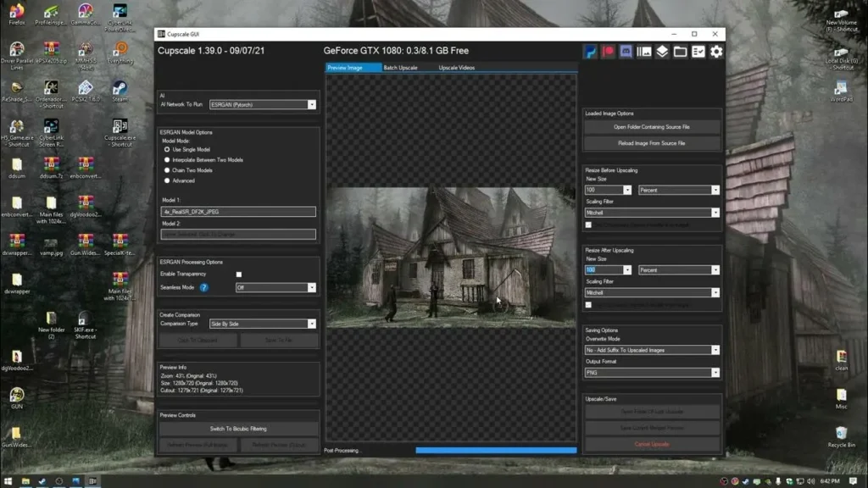The height and width of the screenshot is (488, 868).
Task: Click the Model 1 field 4x_RealSR_DF2K_JPEG
Action: pos(238,212)
